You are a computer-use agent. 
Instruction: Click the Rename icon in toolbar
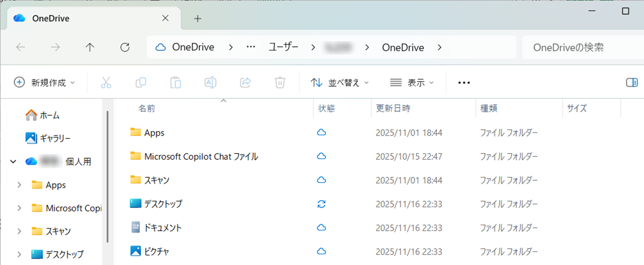point(210,82)
